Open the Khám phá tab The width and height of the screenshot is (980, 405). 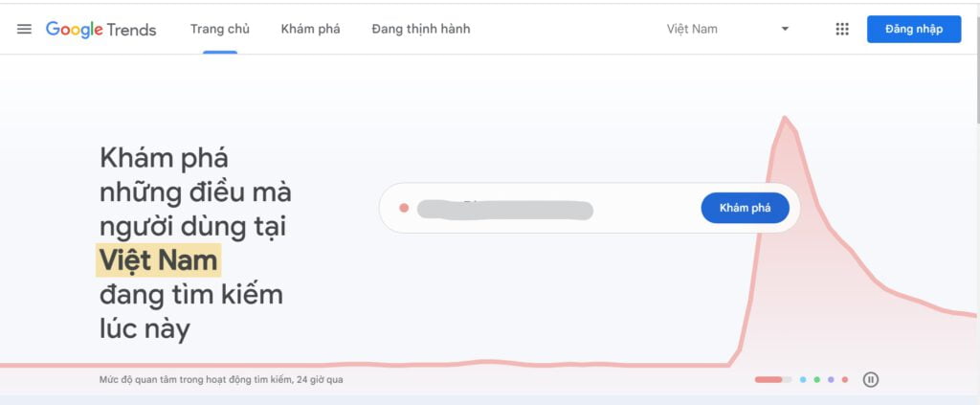pos(311,29)
